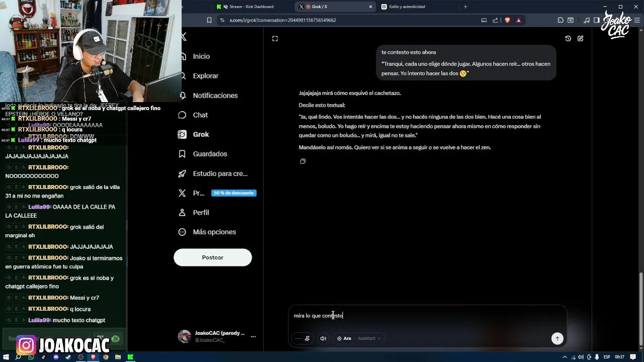
Task: Toggle the browser sidebar panel
Action: point(597,20)
